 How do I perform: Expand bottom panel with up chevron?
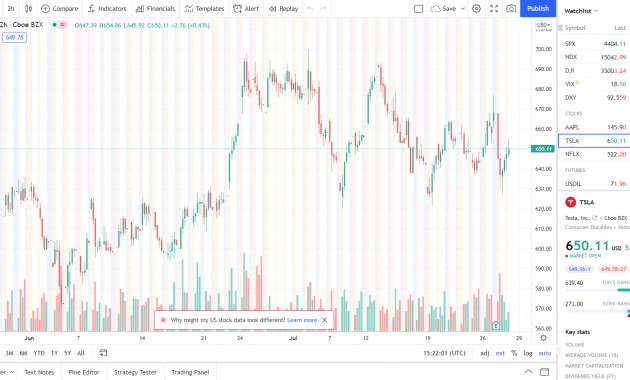tap(528, 372)
